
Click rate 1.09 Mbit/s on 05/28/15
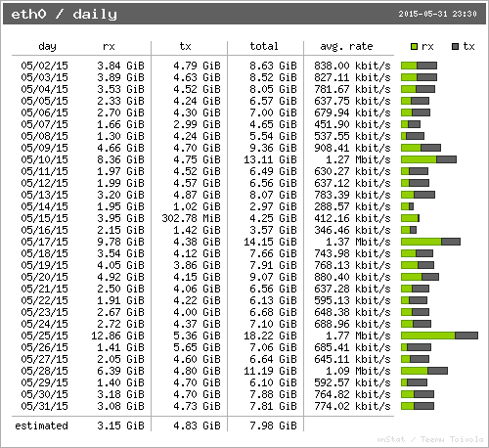358,371
